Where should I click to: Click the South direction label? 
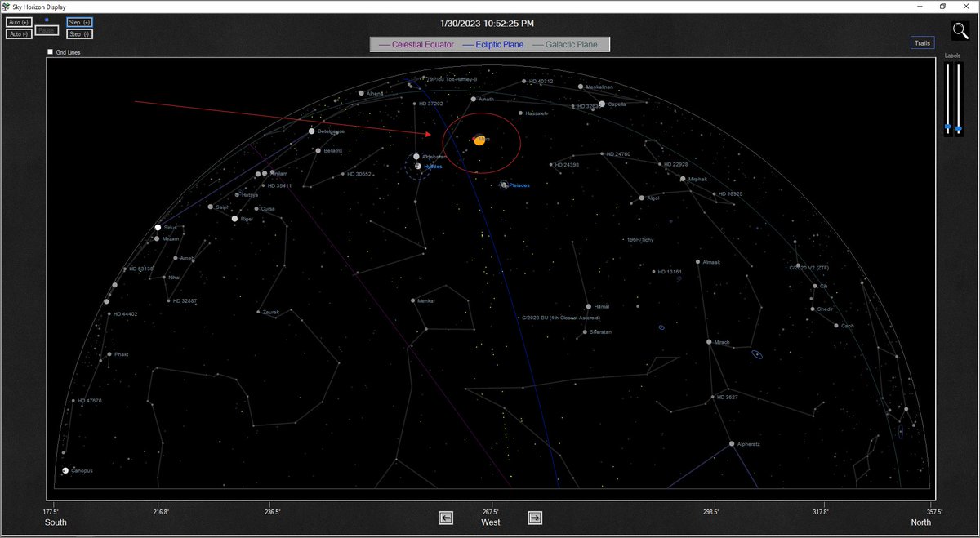pos(56,522)
